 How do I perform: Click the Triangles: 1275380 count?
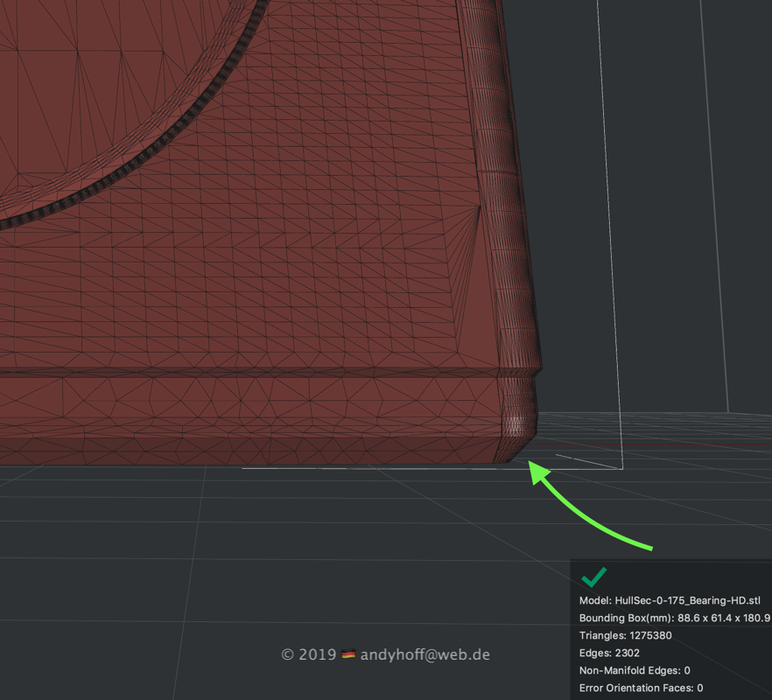626,636
